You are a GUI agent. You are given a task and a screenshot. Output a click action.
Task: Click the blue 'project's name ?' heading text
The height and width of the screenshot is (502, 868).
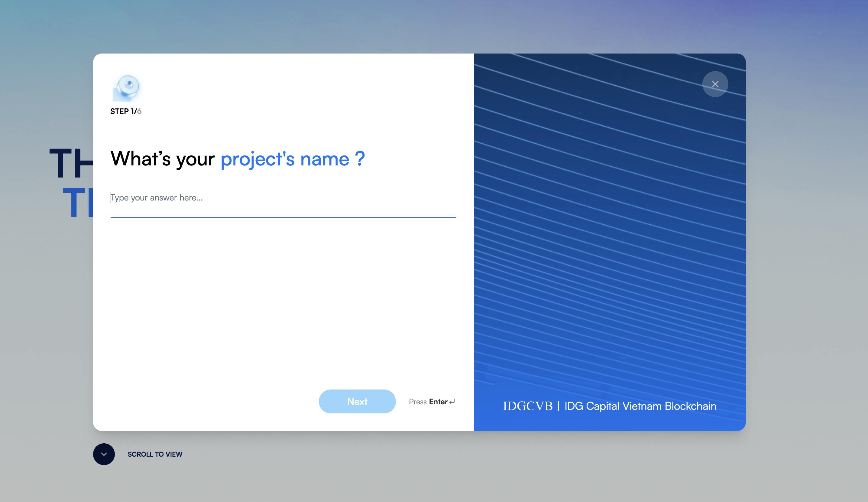point(293,159)
